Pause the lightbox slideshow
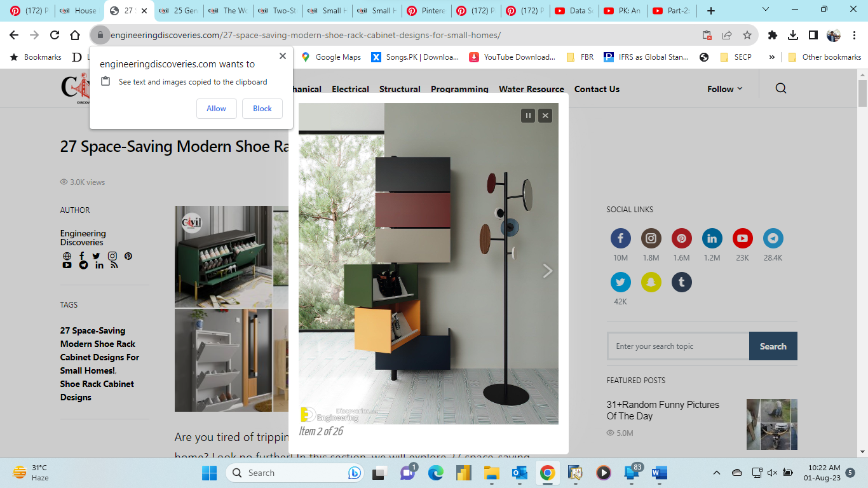This screenshot has height=488, width=868. point(527,116)
